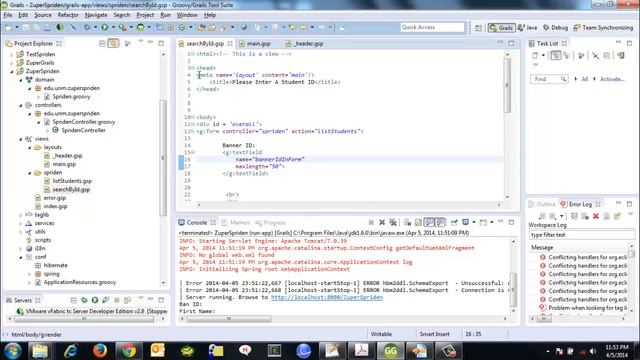Click the New Task icon in Task List
640x360 pixels.
click(x=535, y=56)
